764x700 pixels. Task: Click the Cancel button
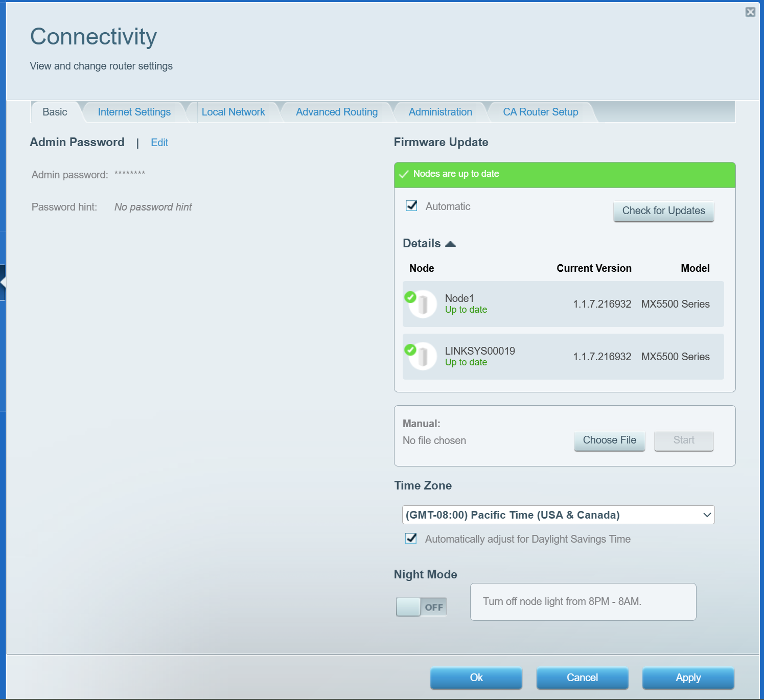[582, 678]
